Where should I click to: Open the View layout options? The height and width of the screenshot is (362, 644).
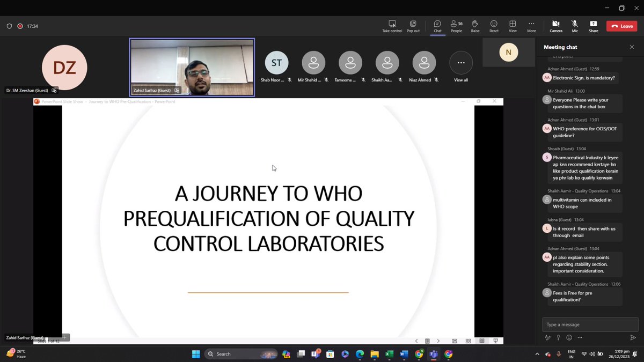(513, 26)
